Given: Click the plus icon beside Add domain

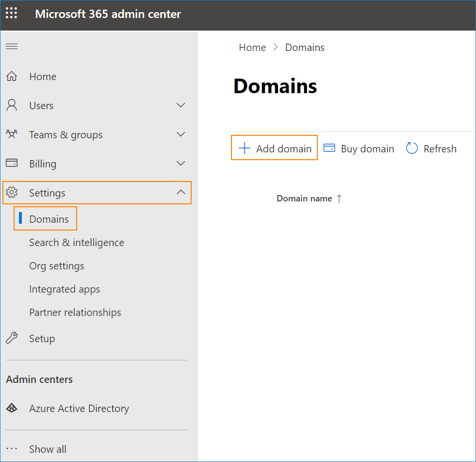Looking at the screenshot, I should [245, 148].
